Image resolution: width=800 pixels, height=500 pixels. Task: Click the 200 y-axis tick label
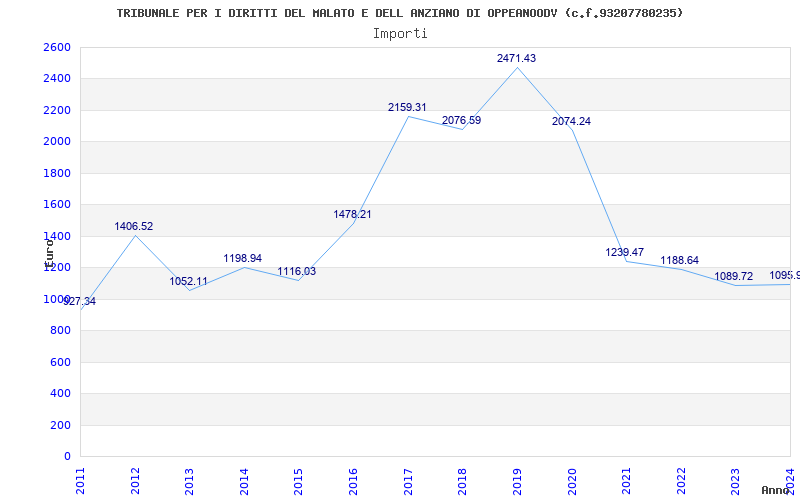60,425
